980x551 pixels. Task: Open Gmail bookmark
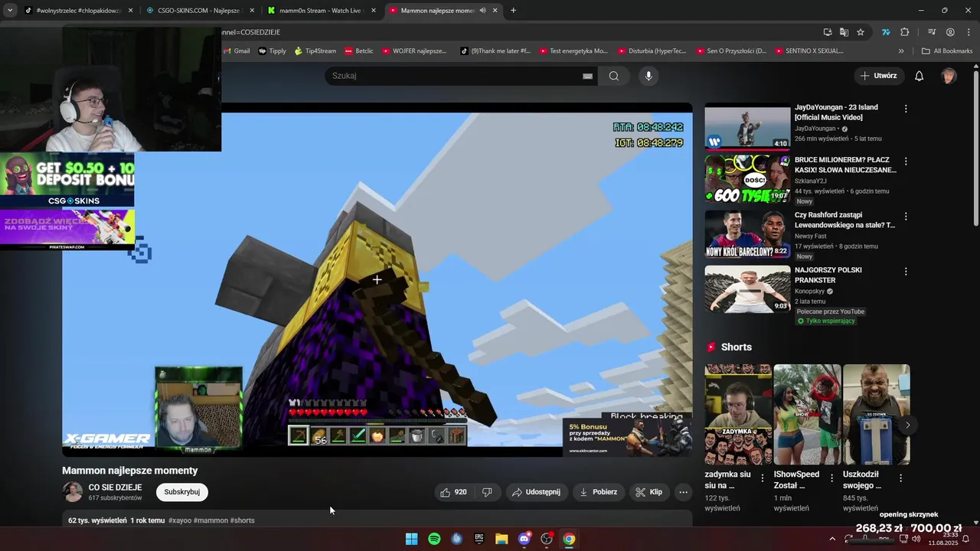click(x=237, y=51)
